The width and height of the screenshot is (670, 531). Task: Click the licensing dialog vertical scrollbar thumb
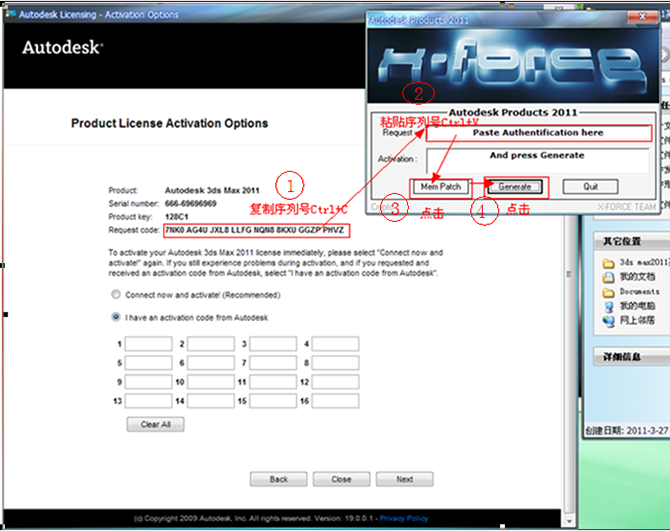click(569, 273)
